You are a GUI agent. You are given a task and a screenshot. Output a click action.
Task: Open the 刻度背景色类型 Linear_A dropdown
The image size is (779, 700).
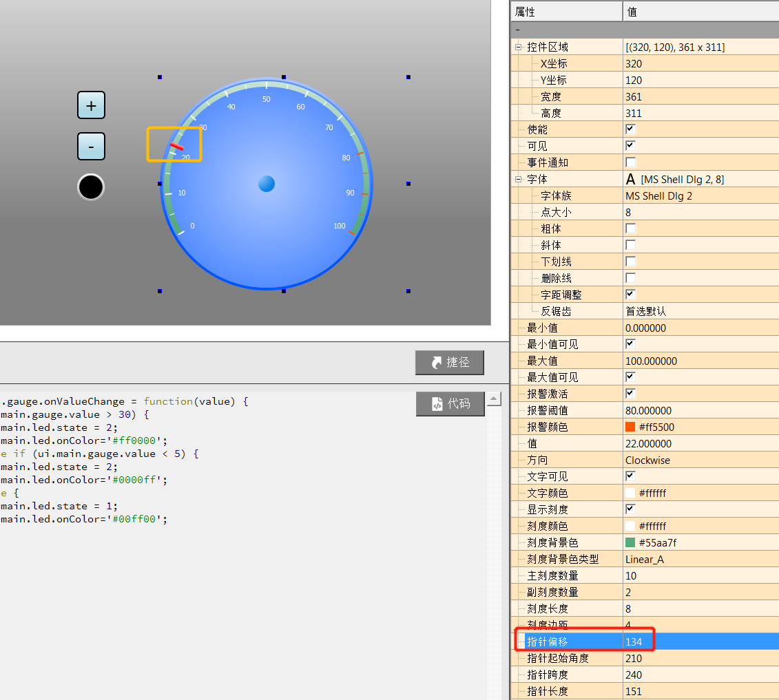[x=700, y=559]
